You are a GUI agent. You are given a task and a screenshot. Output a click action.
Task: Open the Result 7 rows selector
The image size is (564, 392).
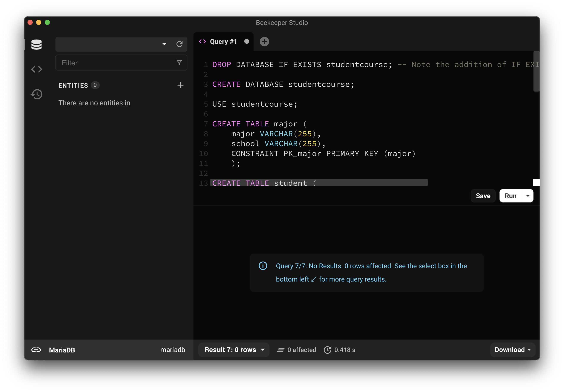coord(234,350)
